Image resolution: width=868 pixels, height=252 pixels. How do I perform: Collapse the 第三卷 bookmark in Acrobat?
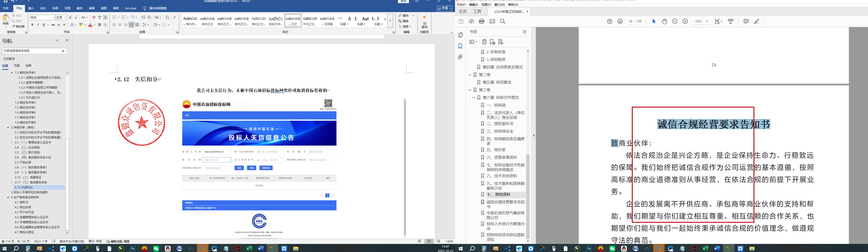pyautogui.click(x=470, y=90)
